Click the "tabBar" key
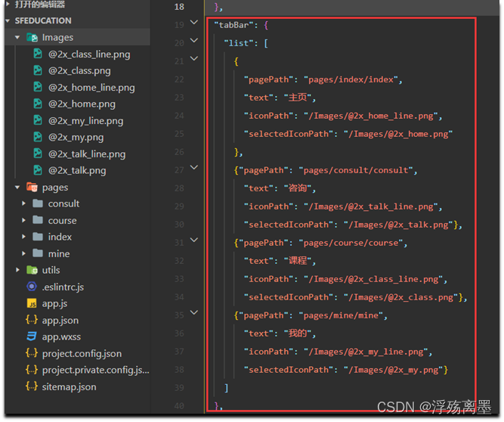504x422 pixels. [x=233, y=25]
